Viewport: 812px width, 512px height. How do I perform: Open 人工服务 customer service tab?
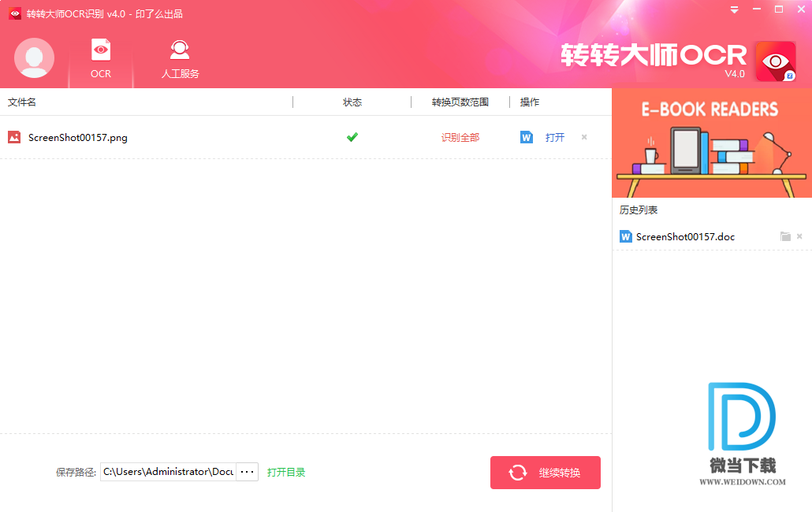180,60
